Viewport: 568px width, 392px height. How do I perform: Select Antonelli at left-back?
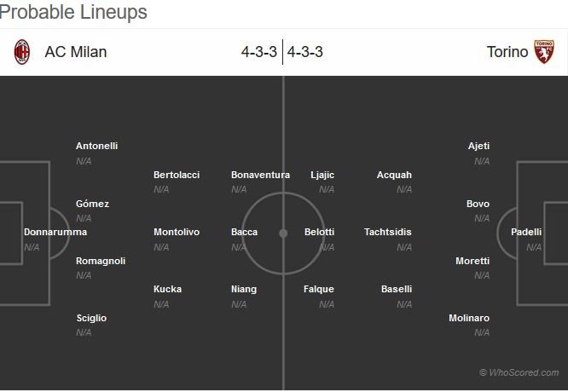click(96, 146)
